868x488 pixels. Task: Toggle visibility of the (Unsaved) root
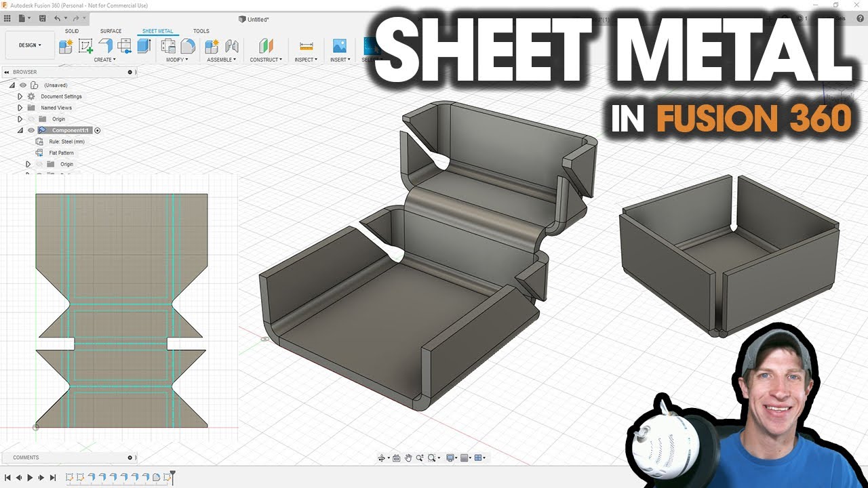pos(23,85)
